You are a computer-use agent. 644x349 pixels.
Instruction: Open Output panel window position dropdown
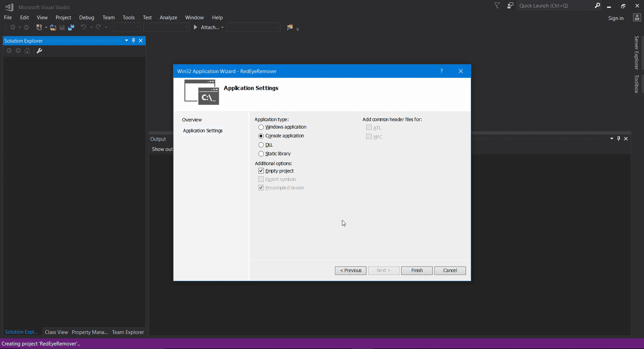click(x=612, y=138)
